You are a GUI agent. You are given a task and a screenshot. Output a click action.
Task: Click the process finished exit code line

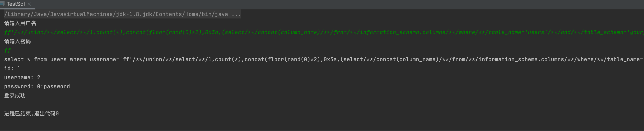[31, 114]
